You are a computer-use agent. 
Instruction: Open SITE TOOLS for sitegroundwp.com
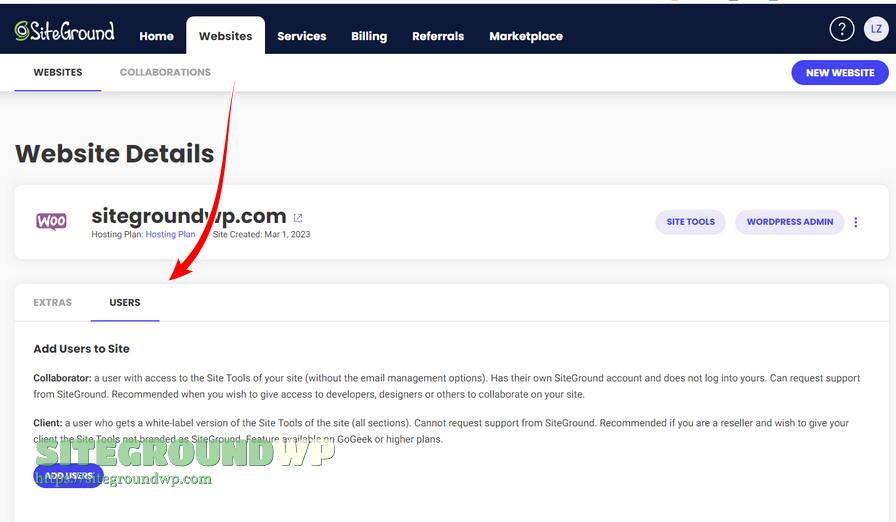click(x=690, y=222)
